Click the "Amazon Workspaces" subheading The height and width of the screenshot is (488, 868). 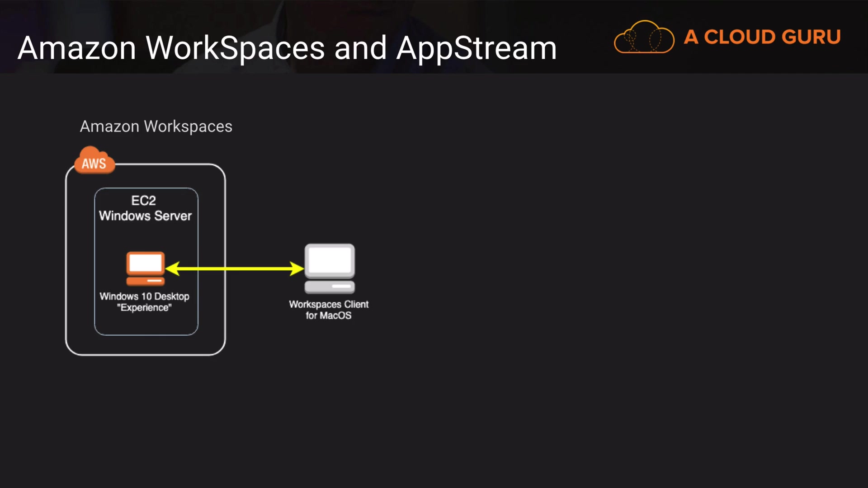(x=156, y=127)
